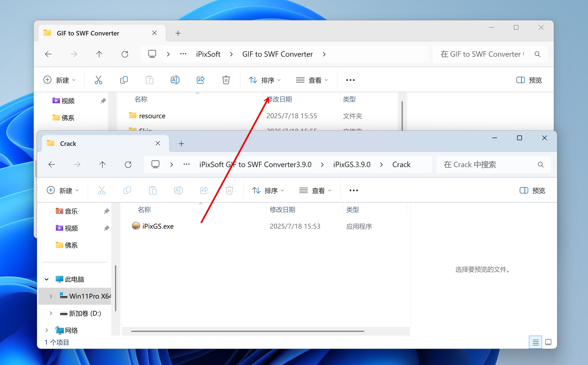Click iPixGS.3.9.0 in the breadcrumb path
588x365 pixels.
[352, 165]
